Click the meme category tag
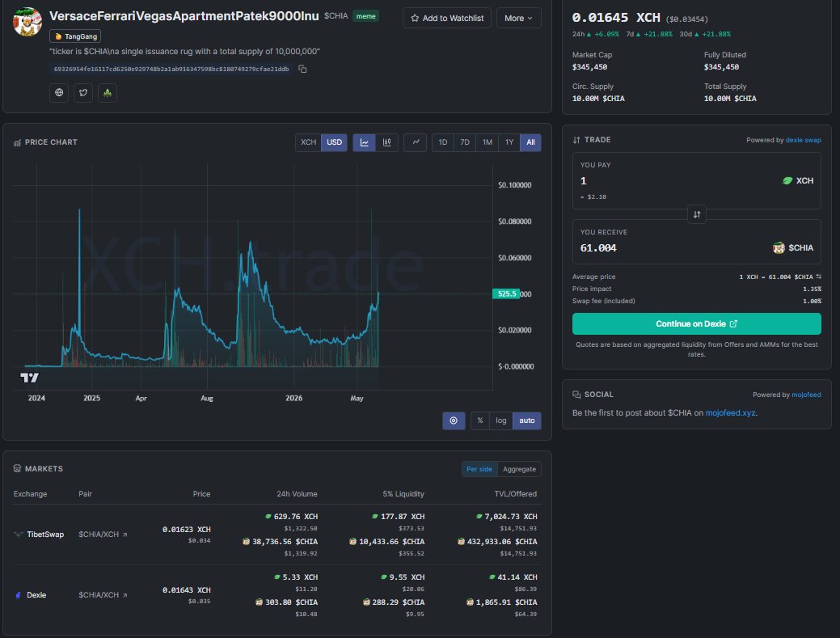This screenshot has width=840, height=638. click(x=366, y=16)
